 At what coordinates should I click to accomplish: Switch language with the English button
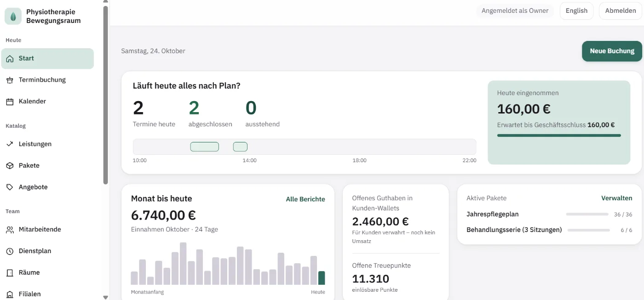click(x=576, y=11)
